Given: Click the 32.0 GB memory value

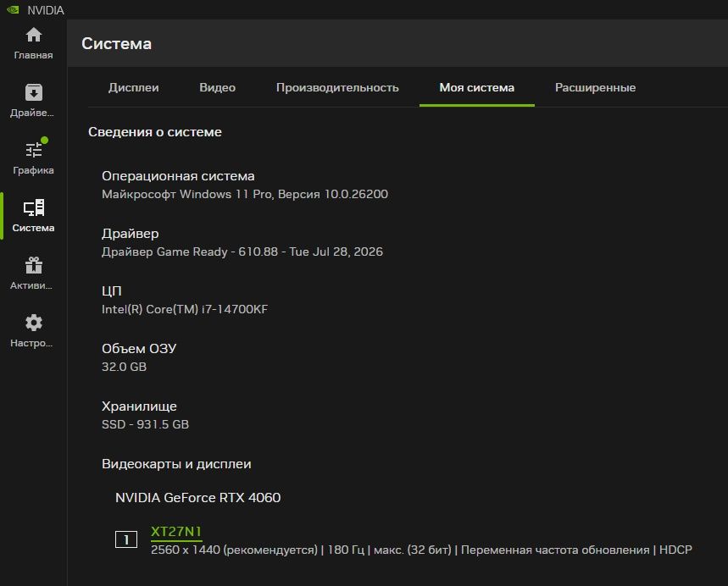Looking at the screenshot, I should (124, 367).
